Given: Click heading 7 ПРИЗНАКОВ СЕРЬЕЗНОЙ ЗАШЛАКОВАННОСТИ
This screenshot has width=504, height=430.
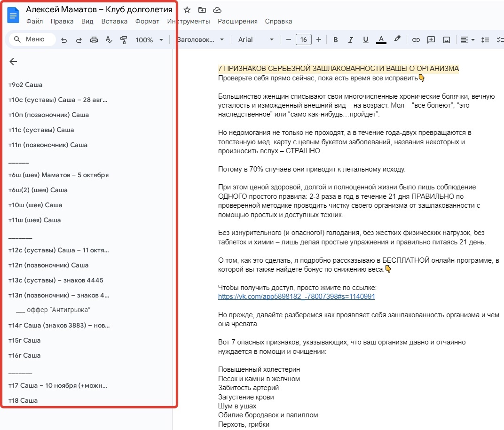Looking at the screenshot, I should pos(339,69).
